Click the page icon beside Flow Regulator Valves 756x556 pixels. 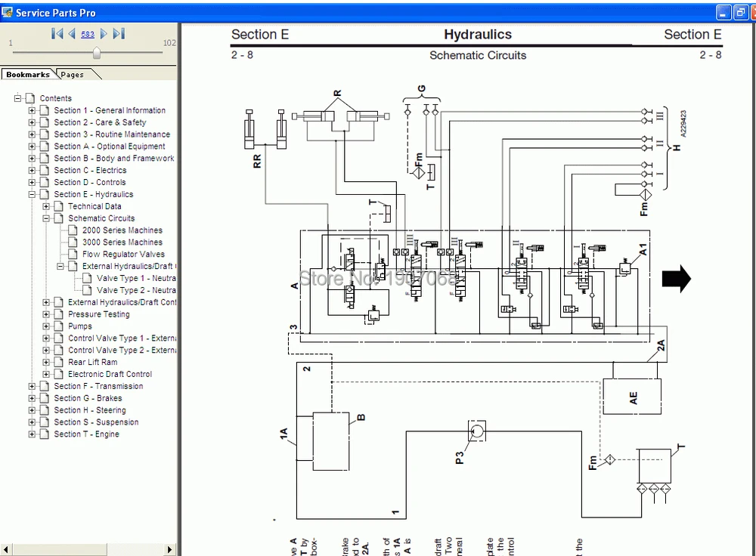click(73, 255)
